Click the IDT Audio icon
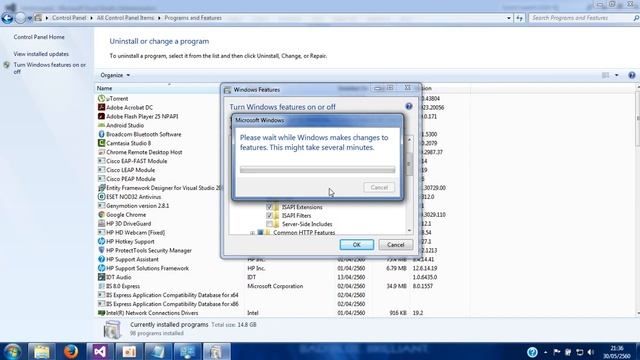Screen dimensions: 640x360 pos(101,277)
